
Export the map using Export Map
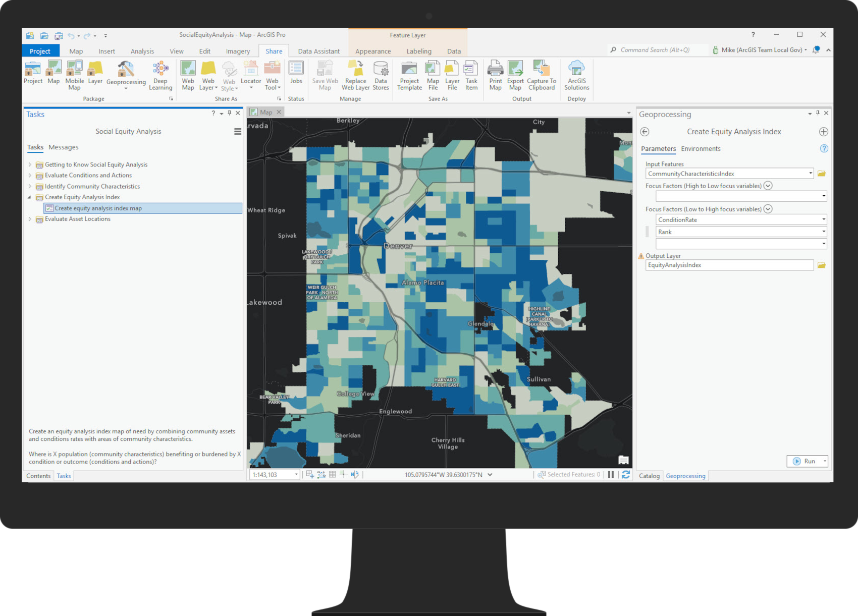[515, 75]
